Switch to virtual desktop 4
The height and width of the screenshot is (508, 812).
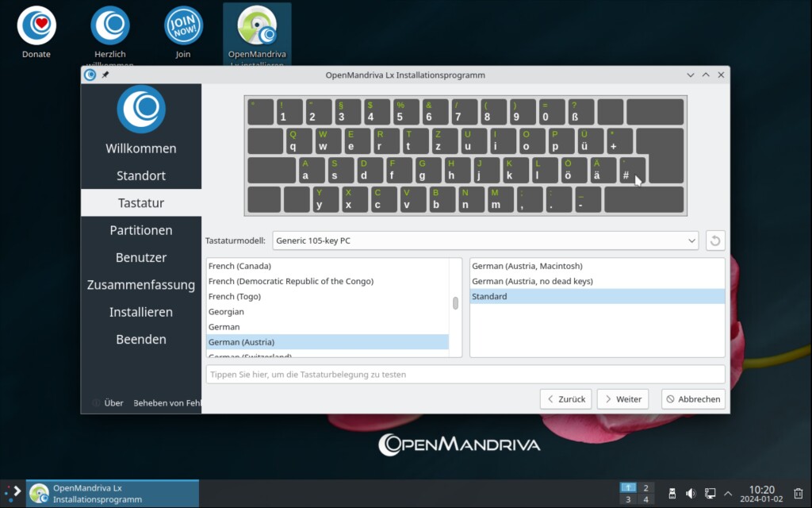645,499
